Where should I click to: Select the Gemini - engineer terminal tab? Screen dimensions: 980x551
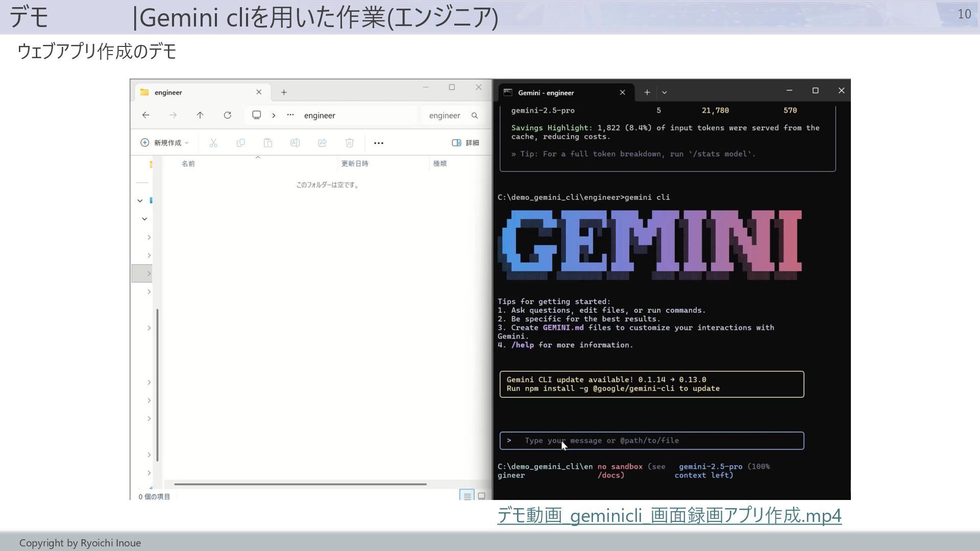[x=556, y=92]
